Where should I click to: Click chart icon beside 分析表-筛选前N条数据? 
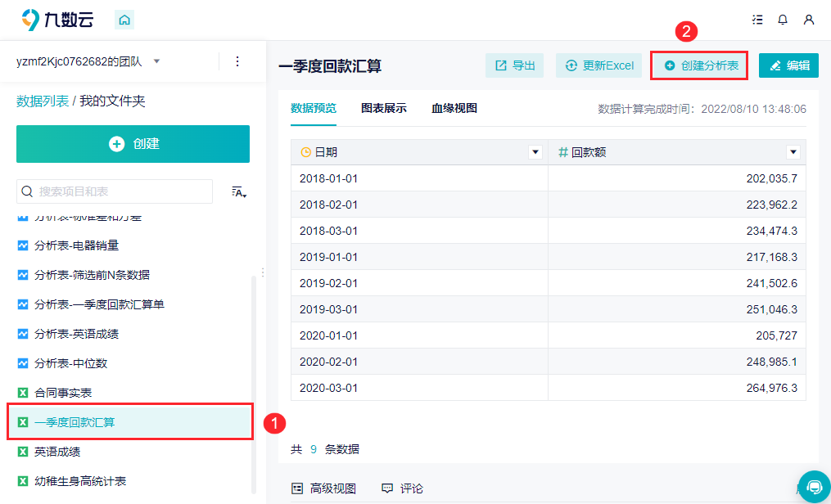[23, 275]
